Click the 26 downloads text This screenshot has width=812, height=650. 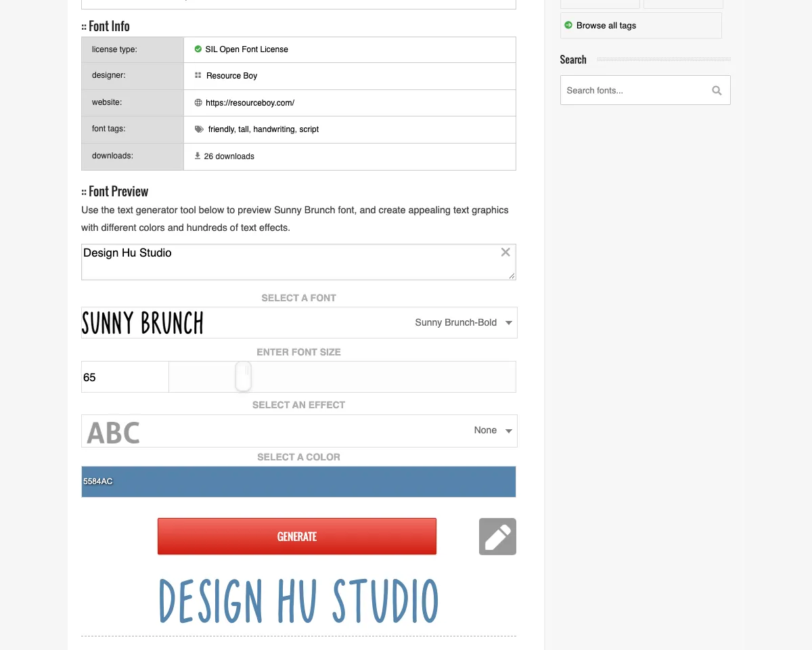click(229, 156)
